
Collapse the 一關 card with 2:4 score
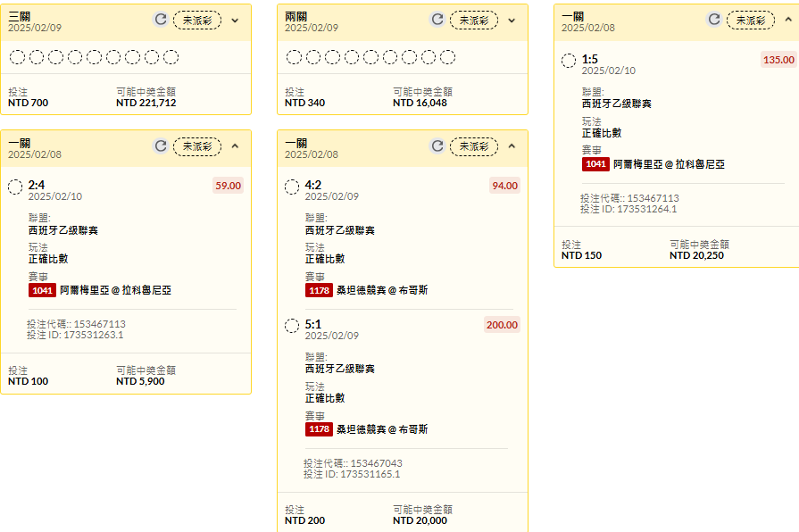coord(235,146)
